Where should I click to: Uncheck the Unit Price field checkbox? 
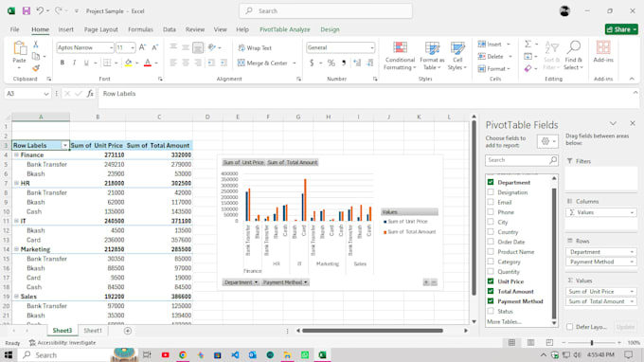[x=491, y=281]
